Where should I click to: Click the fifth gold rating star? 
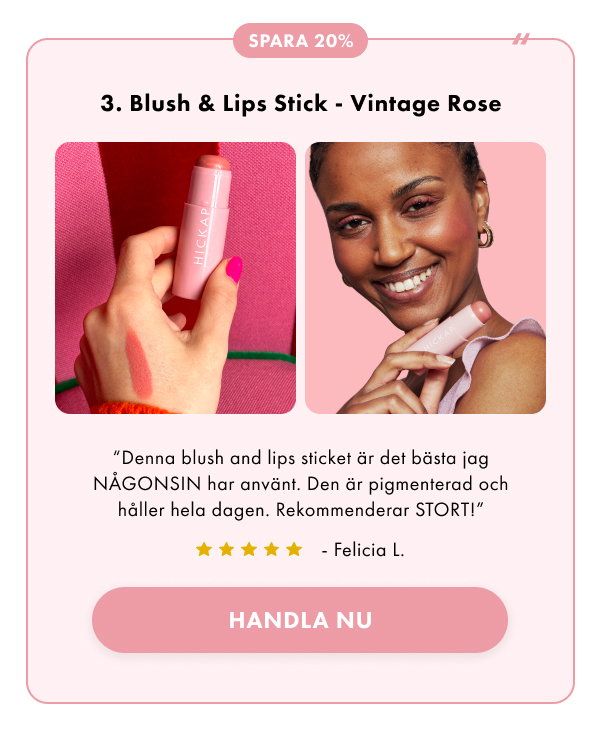[x=294, y=549]
